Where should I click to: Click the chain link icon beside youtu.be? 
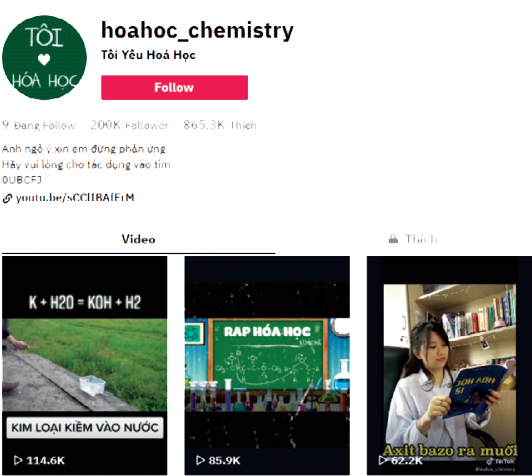pos(7,198)
